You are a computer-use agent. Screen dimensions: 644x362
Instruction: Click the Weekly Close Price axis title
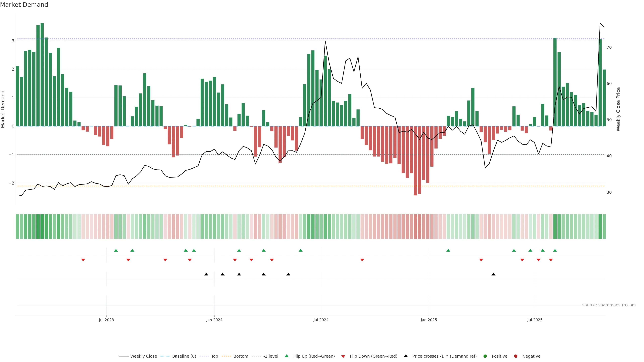tap(618, 109)
